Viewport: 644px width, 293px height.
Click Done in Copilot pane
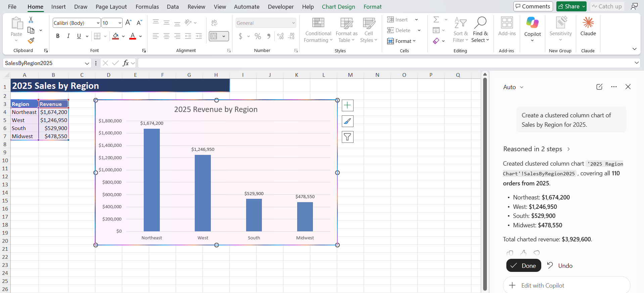[x=523, y=266]
